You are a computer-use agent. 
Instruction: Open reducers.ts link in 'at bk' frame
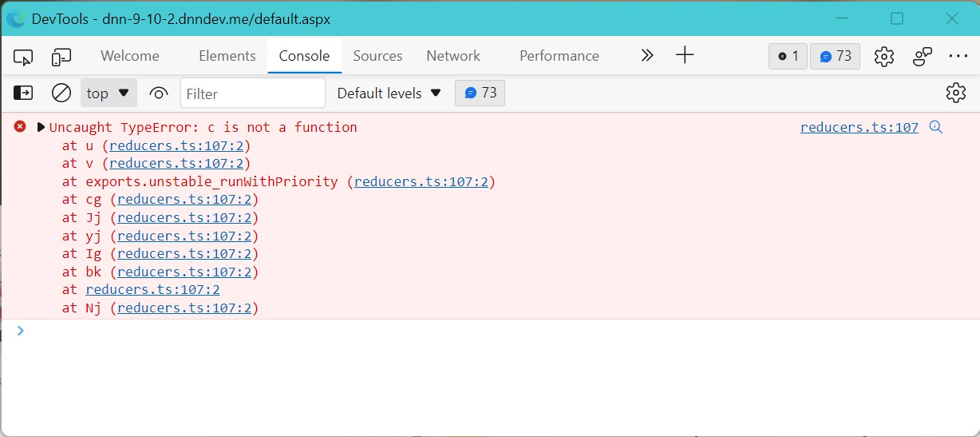pos(184,272)
